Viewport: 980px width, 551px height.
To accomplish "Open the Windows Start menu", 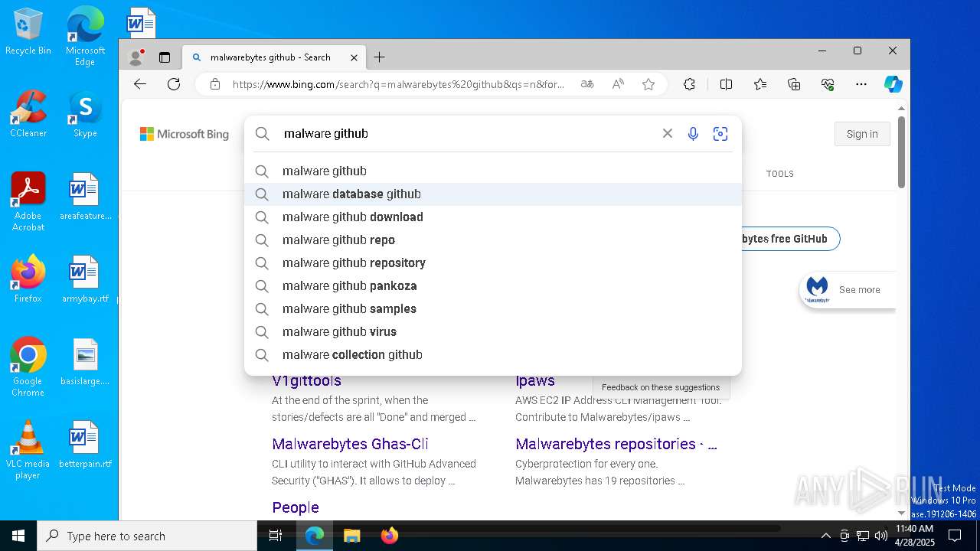I will click(x=18, y=536).
